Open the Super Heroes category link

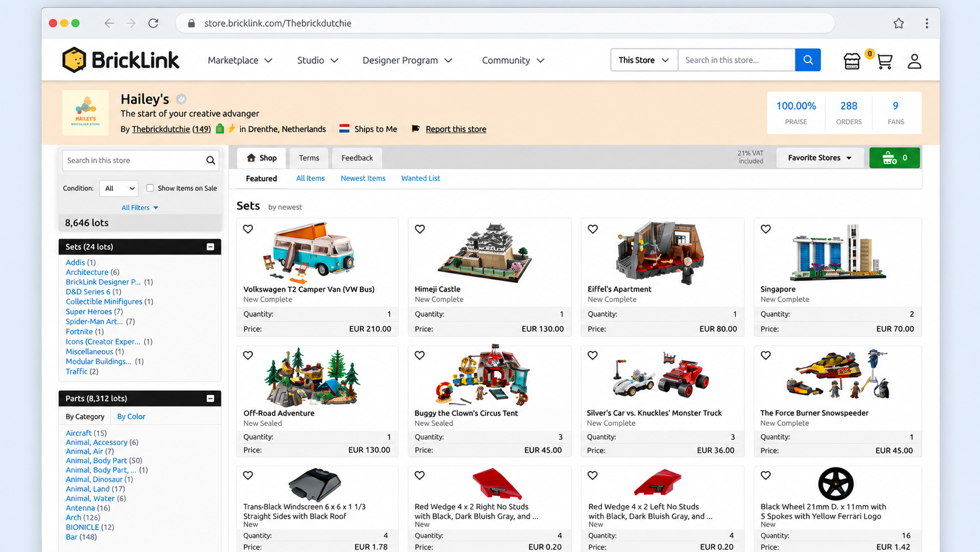[89, 311]
